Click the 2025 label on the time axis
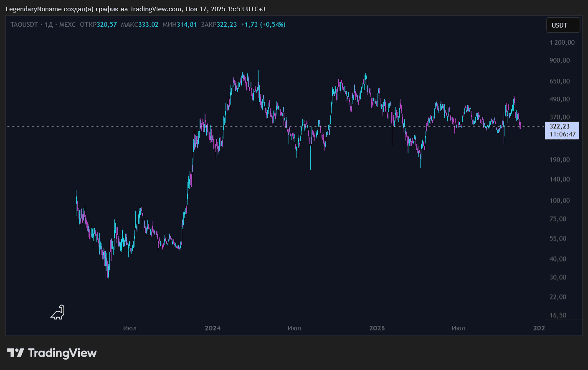588x370 pixels. (377, 328)
